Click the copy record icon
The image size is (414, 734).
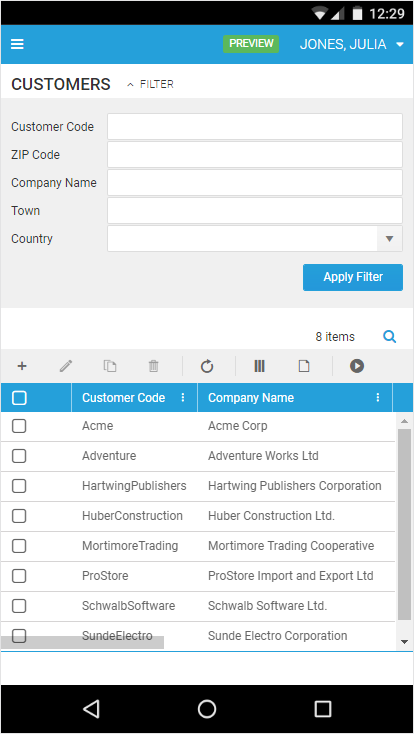[x=110, y=366]
